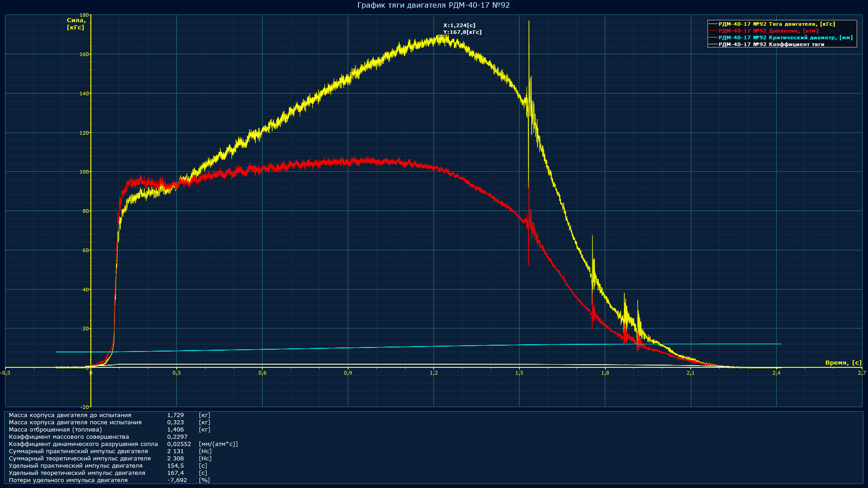The width and height of the screenshot is (868, 488).
Task: Click X-axis tick value 0,3
Action: pyautogui.click(x=176, y=373)
